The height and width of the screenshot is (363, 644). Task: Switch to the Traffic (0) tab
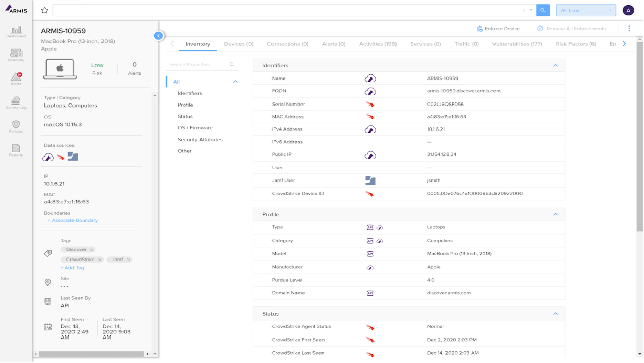[x=466, y=44]
